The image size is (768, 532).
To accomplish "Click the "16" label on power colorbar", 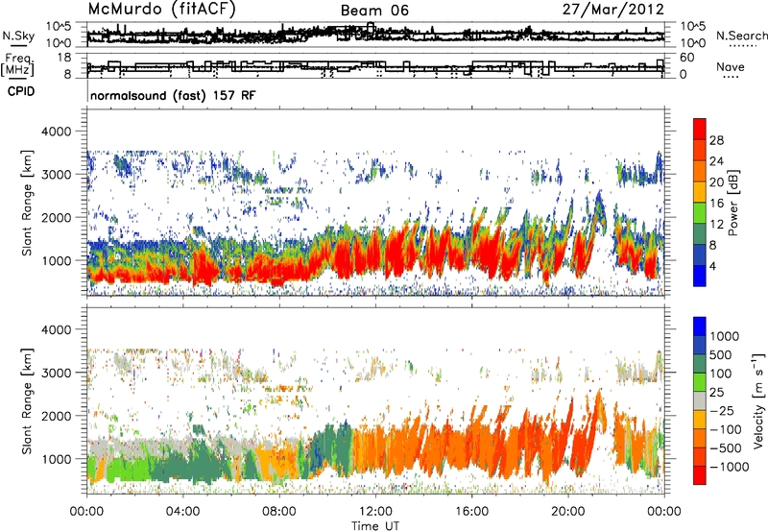I will coord(716,204).
